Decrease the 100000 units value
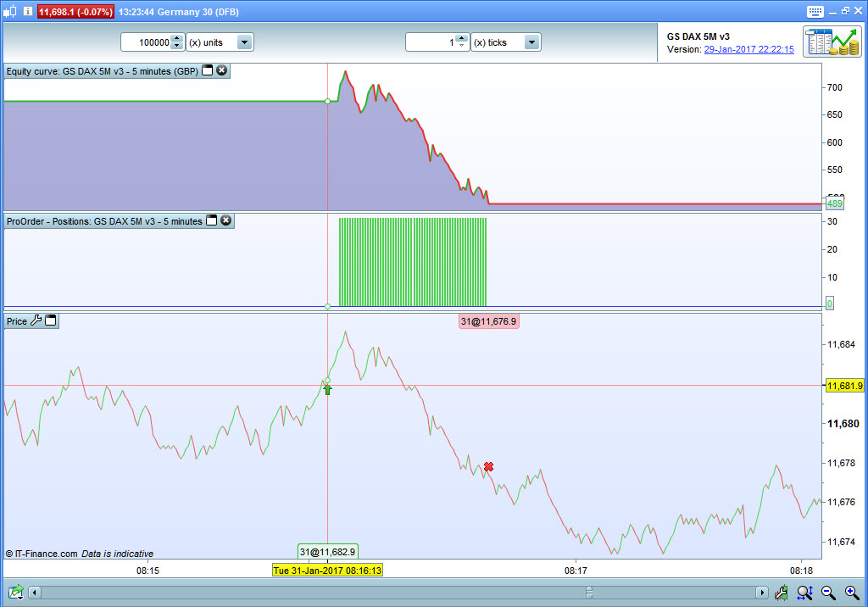Screen dimensions: 868x607 176,46
